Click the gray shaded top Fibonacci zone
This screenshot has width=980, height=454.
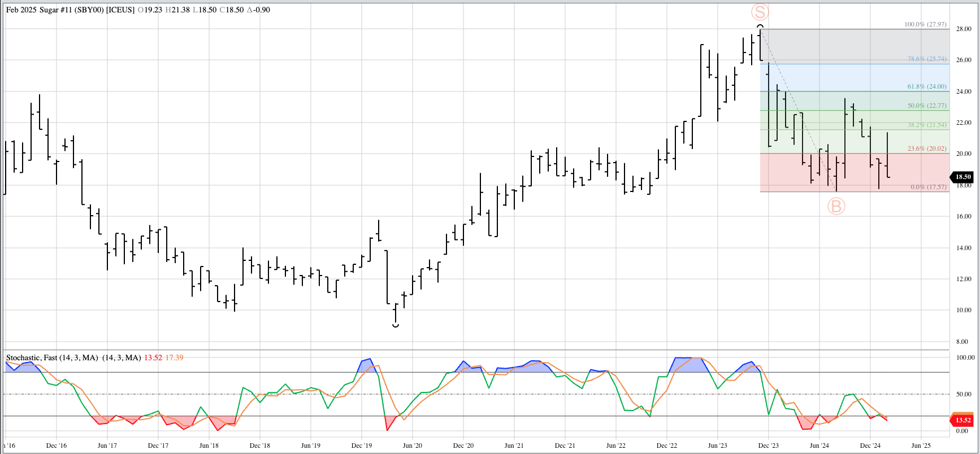pyautogui.click(x=848, y=45)
